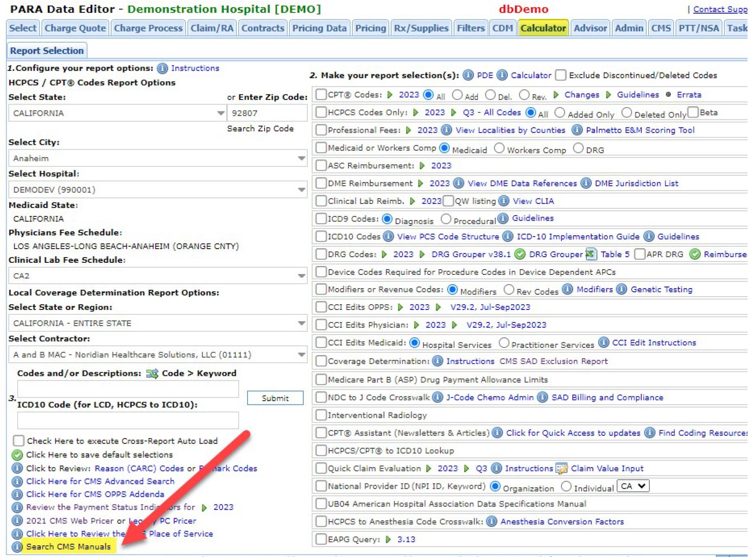Open the Select State dropdown showing CALIFORNIA
The image size is (756, 557).
click(x=117, y=113)
